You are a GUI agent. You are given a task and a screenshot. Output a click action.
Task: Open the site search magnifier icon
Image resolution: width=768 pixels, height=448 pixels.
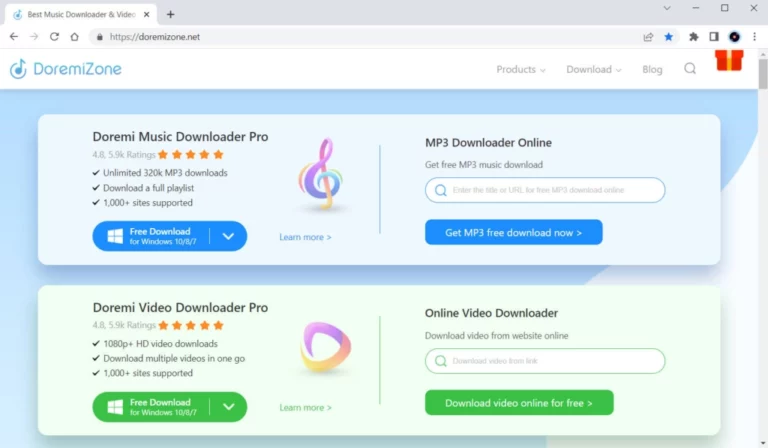690,69
